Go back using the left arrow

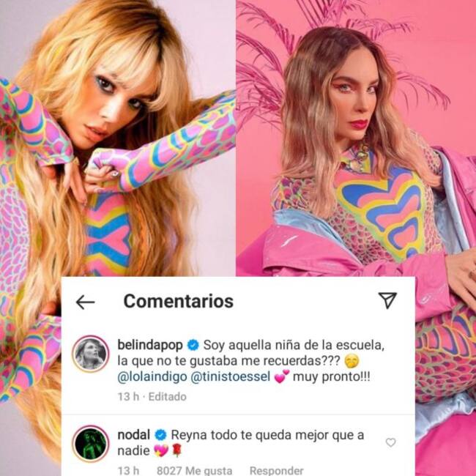85,302
